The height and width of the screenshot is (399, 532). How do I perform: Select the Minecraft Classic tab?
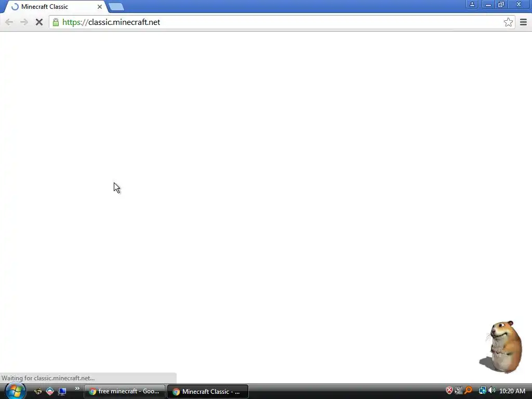(56, 7)
